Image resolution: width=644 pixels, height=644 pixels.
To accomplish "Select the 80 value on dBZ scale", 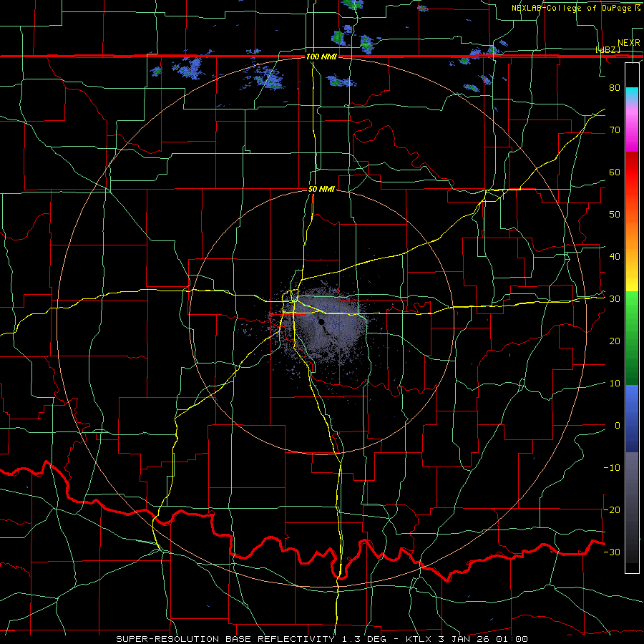I will click(x=615, y=87).
